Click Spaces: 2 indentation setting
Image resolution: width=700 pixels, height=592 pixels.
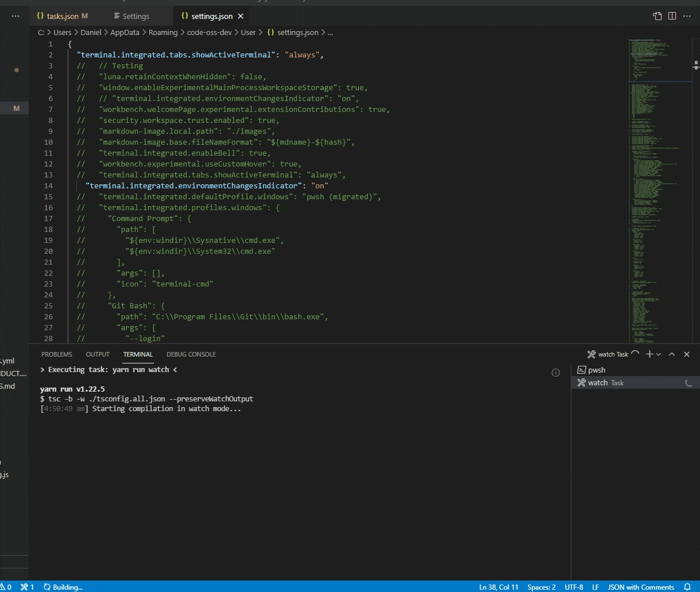point(540,587)
